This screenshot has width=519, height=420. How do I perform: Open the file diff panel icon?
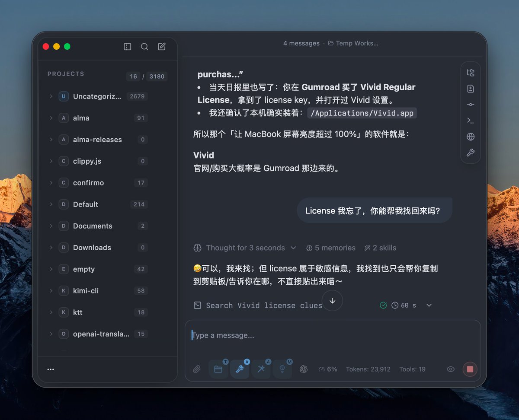[x=471, y=89]
